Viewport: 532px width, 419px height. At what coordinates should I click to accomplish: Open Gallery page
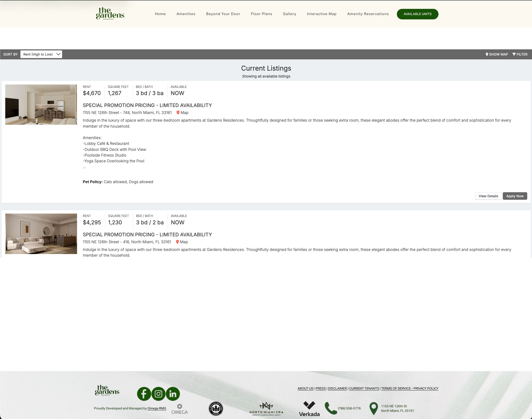click(x=290, y=14)
